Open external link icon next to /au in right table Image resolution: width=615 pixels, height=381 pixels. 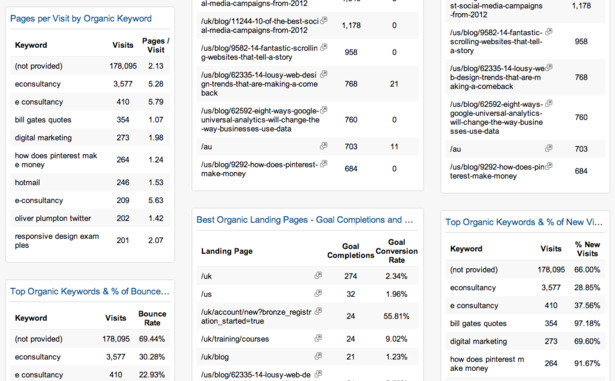(x=549, y=148)
